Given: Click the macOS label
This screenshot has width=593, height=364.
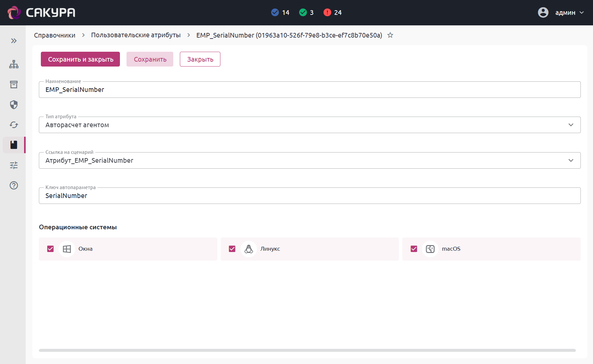Looking at the screenshot, I should click(451, 249).
